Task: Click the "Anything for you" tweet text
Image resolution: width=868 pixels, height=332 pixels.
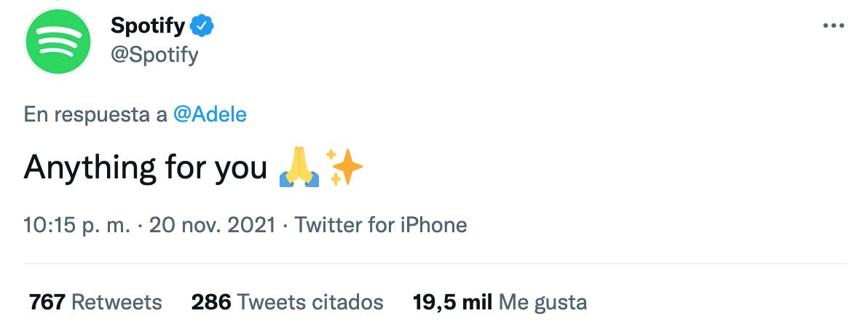Action: click(x=146, y=167)
